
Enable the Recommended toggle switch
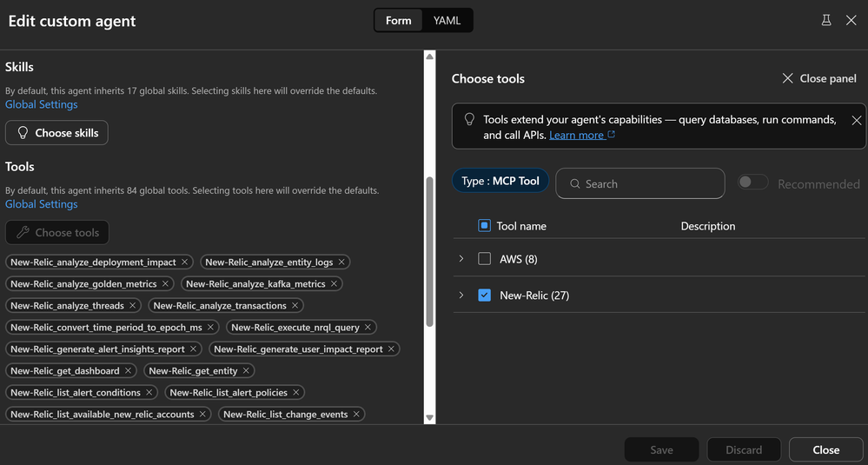[x=752, y=183]
